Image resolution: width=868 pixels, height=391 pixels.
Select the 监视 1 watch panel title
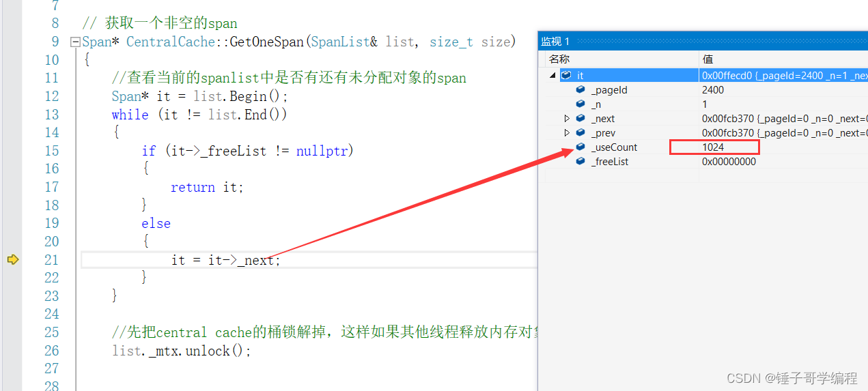(x=555, y=42)
